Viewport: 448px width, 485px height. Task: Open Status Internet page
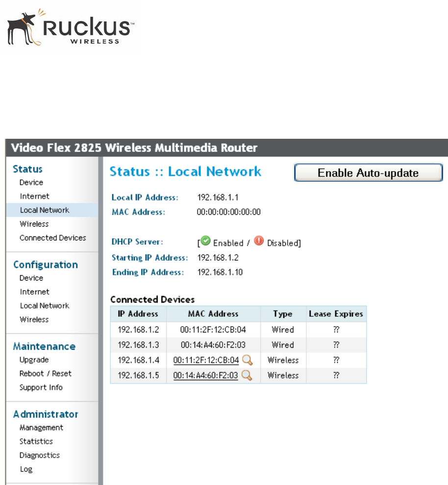point(34,197)
